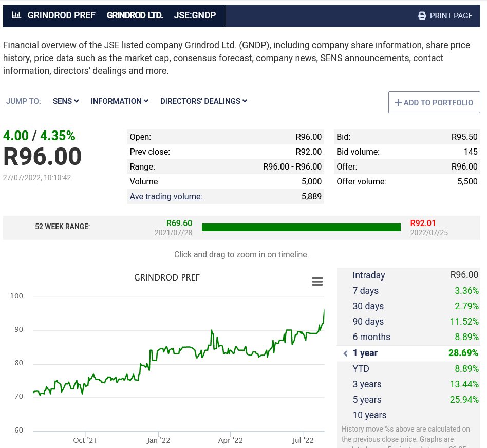Click the Open value R96.00
Screen dimensions: 487x448
point(308,137)
